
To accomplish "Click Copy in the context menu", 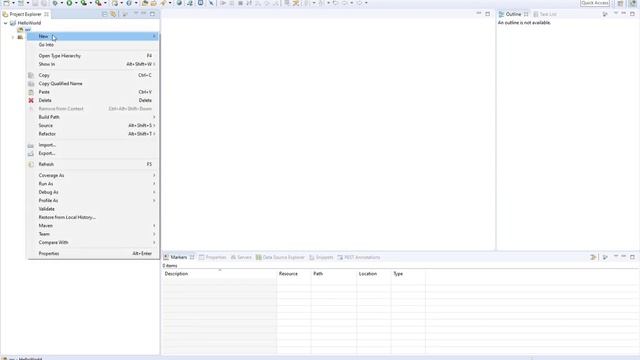I will click(x=93, y=75).
